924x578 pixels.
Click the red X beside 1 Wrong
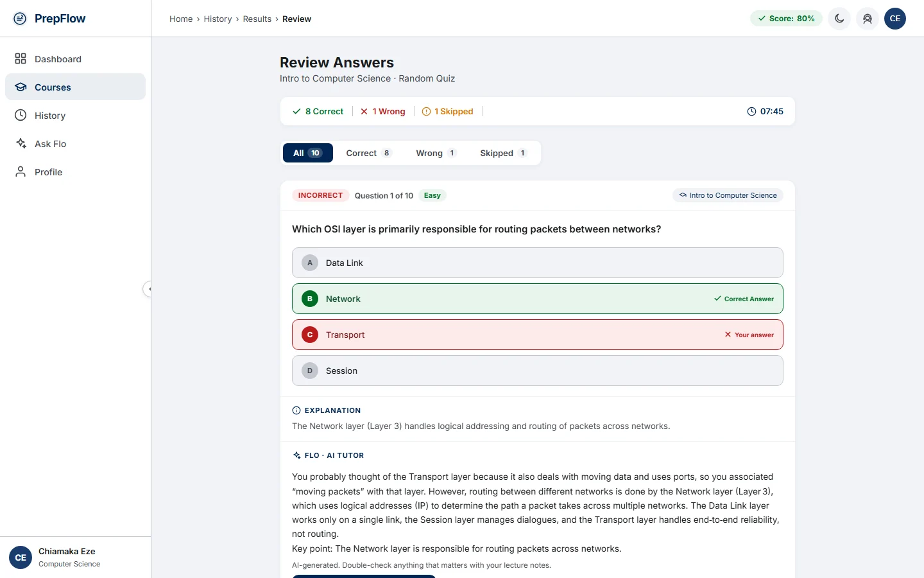click(364, 112)
